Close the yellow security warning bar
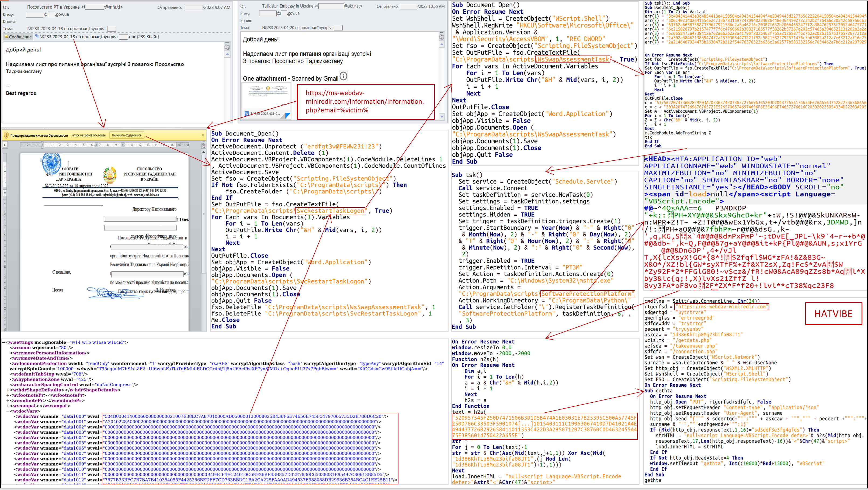The image size is (868, 490). pos(203,135)
